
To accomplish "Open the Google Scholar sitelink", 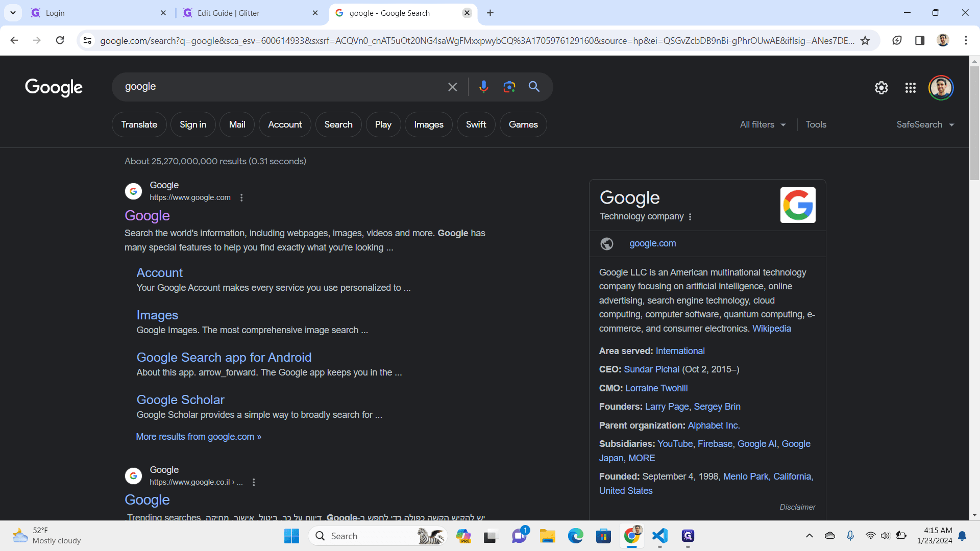I will (x=180, y=399).
